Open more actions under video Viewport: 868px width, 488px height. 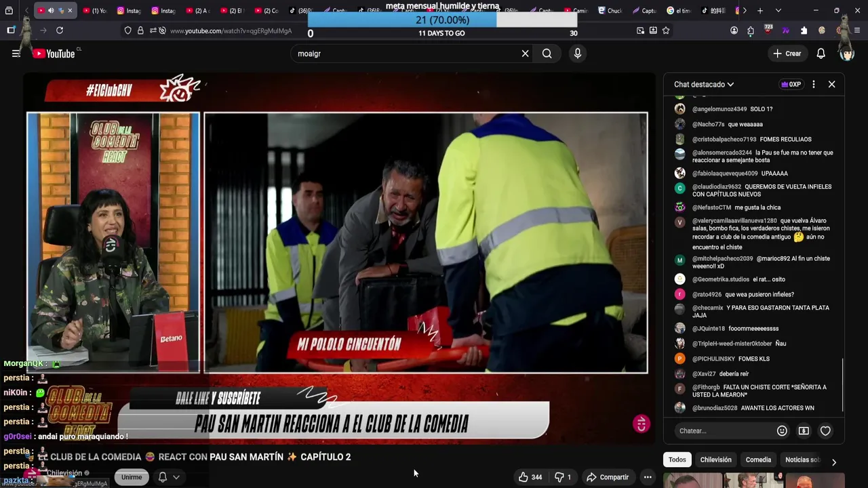point(648,477)
